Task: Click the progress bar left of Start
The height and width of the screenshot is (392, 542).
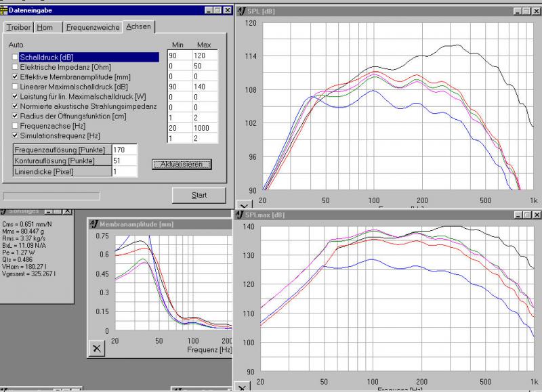Action: click(x=51, y=196)
